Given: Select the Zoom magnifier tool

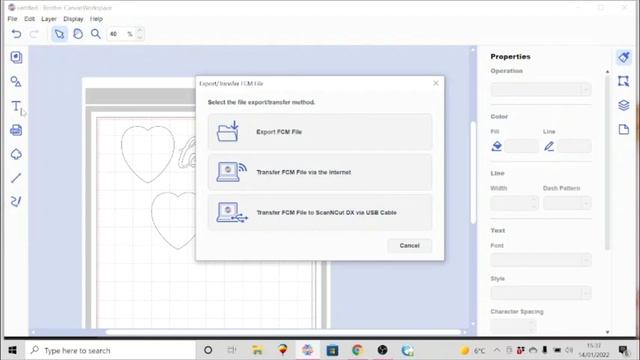Looking at the screenshot, I should click(x=96, y=34).
